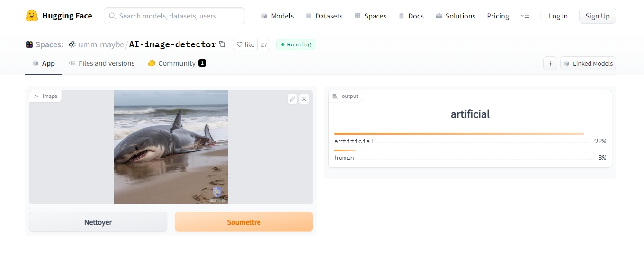Like this space with the heart button
This screenshot has width=644, height=264.
[x=245, y=44]
